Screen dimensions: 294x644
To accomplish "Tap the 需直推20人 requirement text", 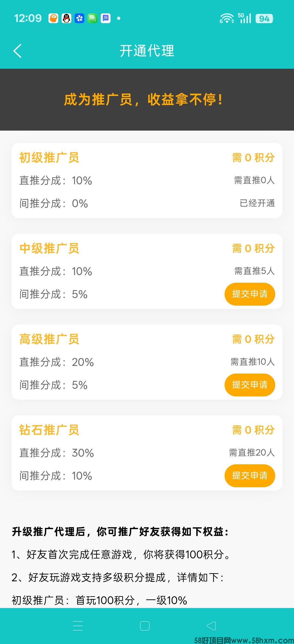I will tap(252, 453).
